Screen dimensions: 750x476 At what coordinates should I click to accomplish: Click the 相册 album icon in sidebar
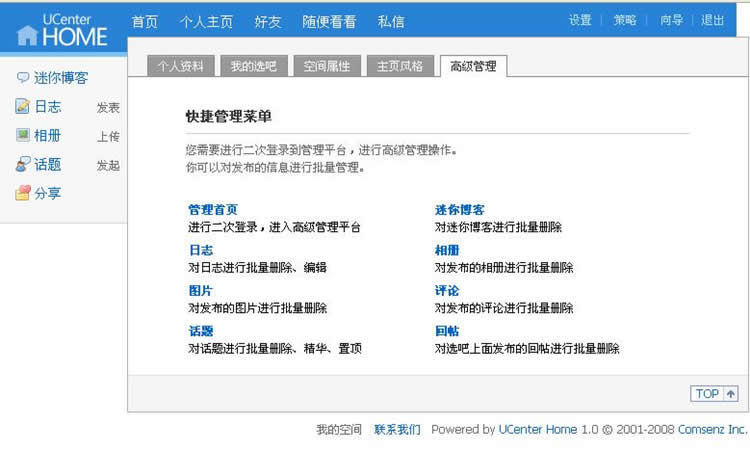[22, 136]
